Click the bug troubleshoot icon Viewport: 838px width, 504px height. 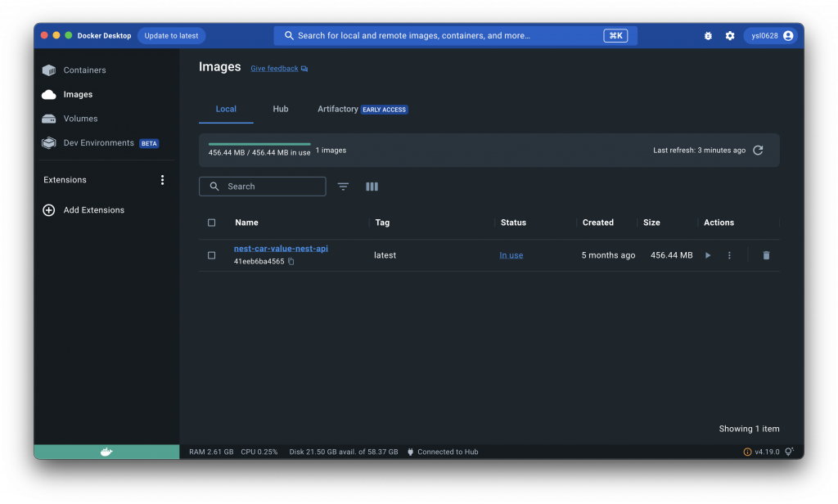pyautogui.click(x=708, y=36)
